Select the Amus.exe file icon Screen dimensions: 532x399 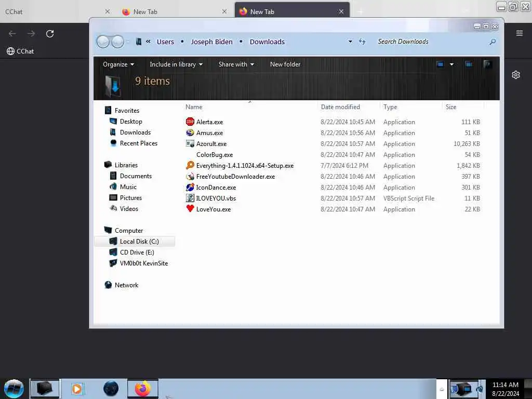[190, 132]
